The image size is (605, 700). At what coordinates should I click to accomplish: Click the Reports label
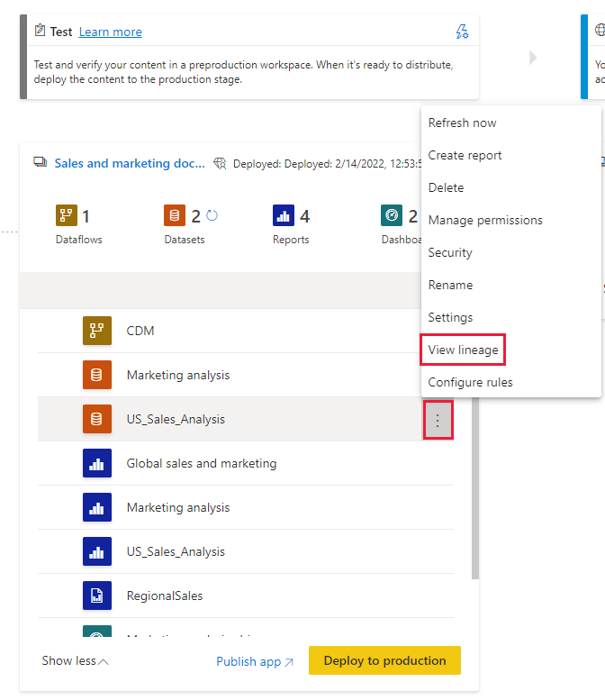point(291,240)
